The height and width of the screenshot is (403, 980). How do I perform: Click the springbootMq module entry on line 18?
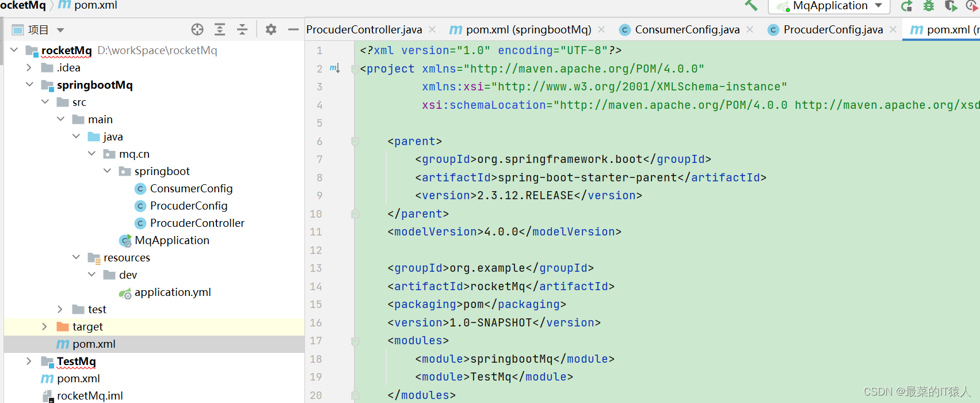point(512,359)
